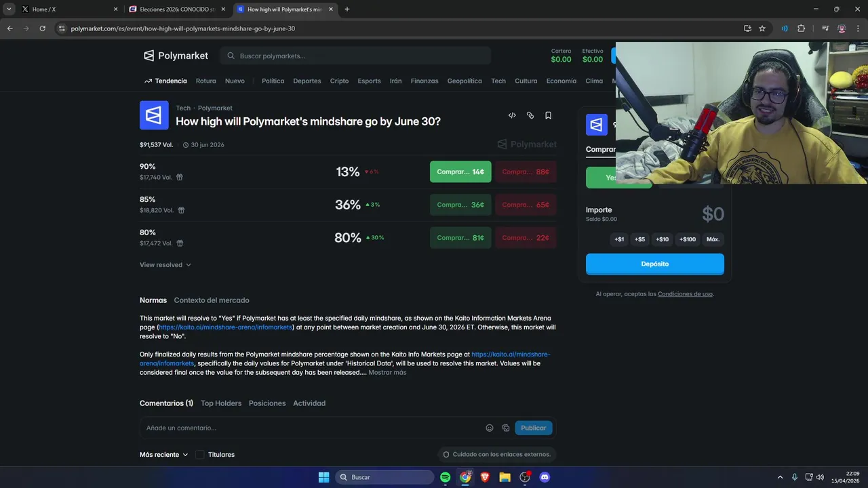Screen dimensions: 868x488
Task: Buy Yes at 81¢ on 80% row
Action: click(460, 238)
